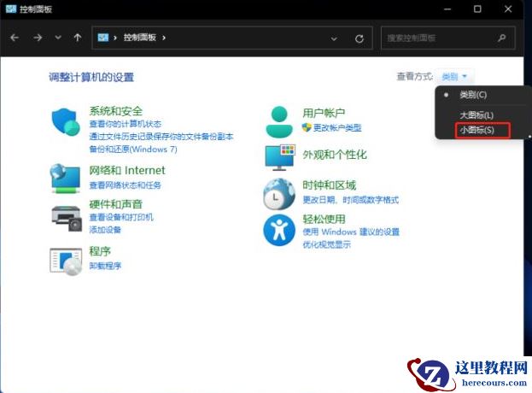532x393 pixels.
Task: Open Hardware and Sound printer icon
Action: point(67,219)
